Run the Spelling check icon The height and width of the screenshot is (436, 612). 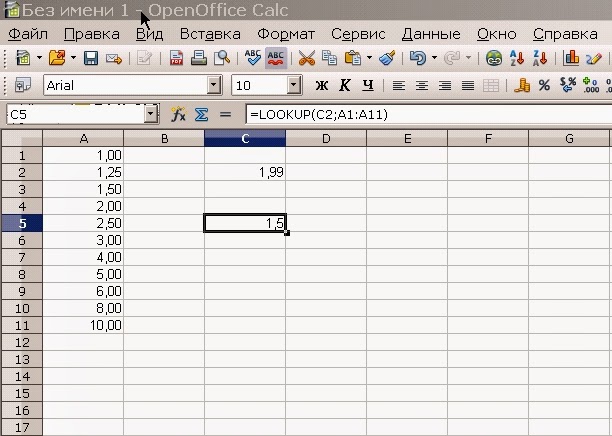(253, 58)
